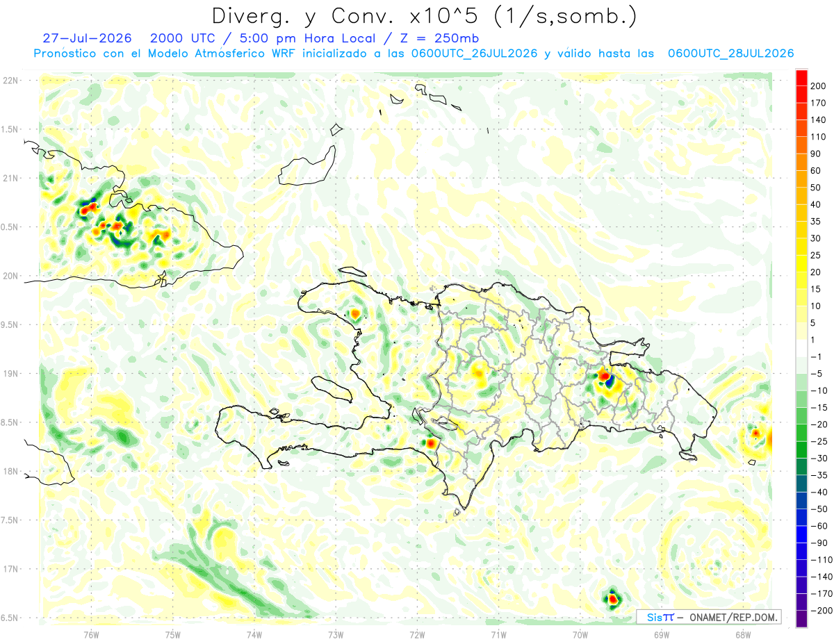Click the colorbar value '-25'
Screen dimensions: 834x644
(818, 441)
